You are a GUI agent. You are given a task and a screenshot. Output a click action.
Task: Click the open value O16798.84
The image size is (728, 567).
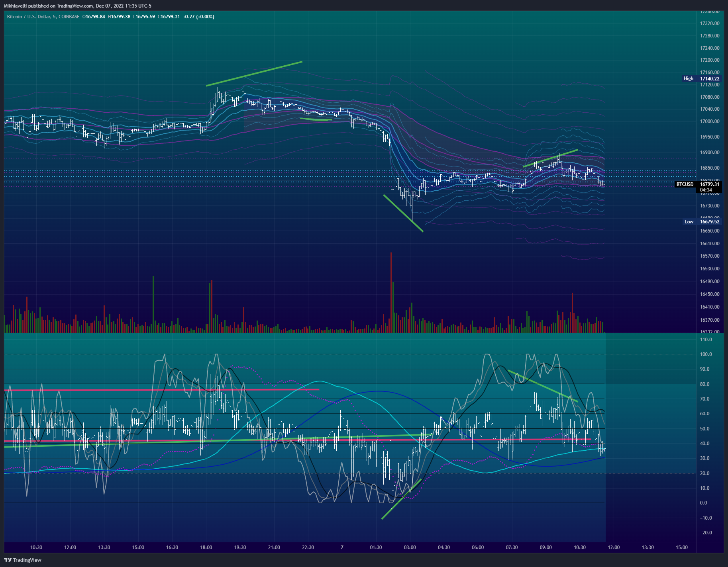94,17
